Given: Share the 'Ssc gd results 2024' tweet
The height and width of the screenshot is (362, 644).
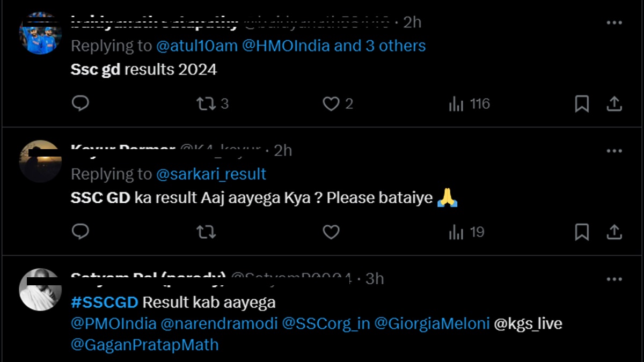Looking at the screenshot, I should pos(614,103).
